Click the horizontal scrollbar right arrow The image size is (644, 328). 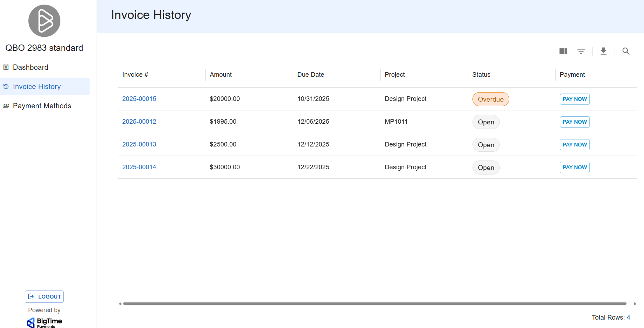pyautogui.click(x=635, y=304)
